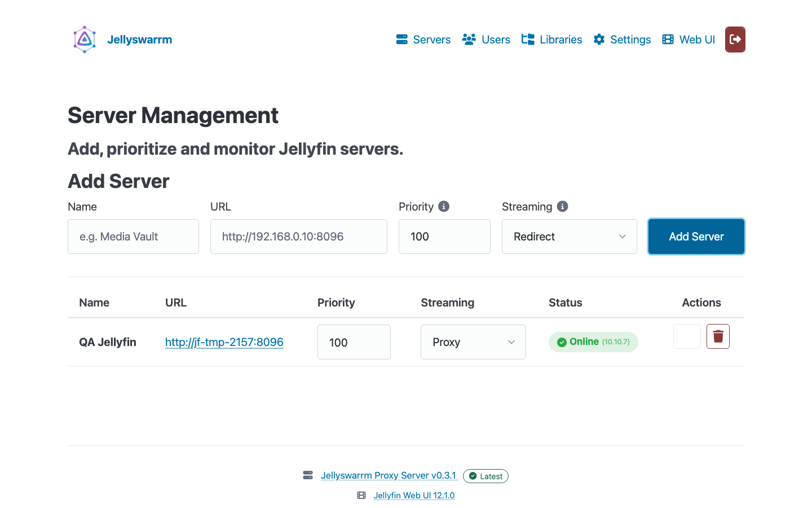The image size is (812, 508).
Task: Click the Online (10.10.7) status badge
Action: click(x=593, y=342)
